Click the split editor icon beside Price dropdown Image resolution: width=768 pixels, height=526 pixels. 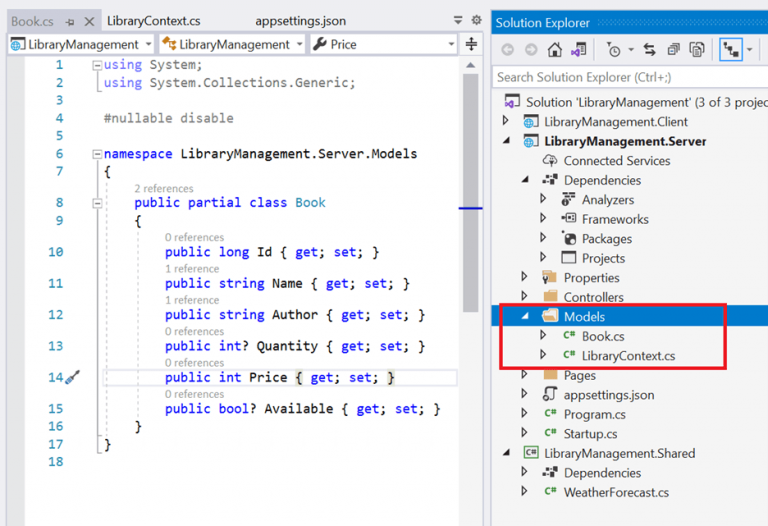click(471, 44)
